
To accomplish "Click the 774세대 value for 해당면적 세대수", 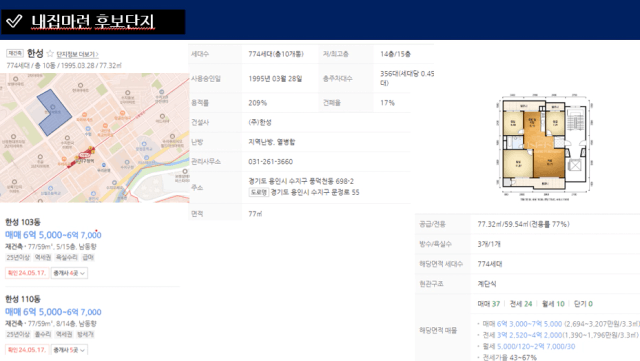I will coord(490,264).
